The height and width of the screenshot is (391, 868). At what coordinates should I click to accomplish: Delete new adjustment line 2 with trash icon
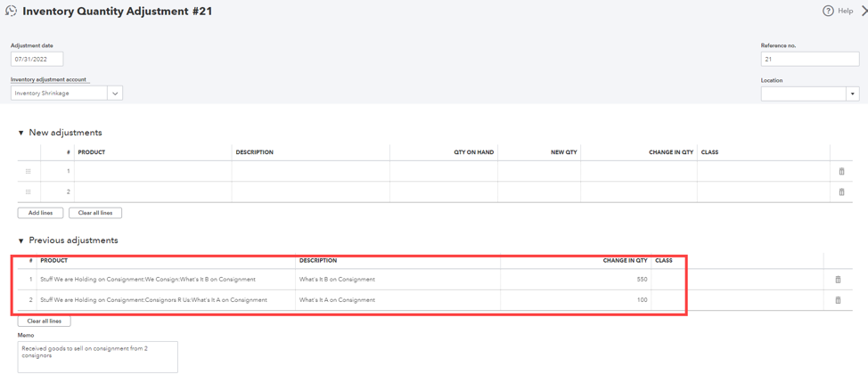[x=841, y=192]
